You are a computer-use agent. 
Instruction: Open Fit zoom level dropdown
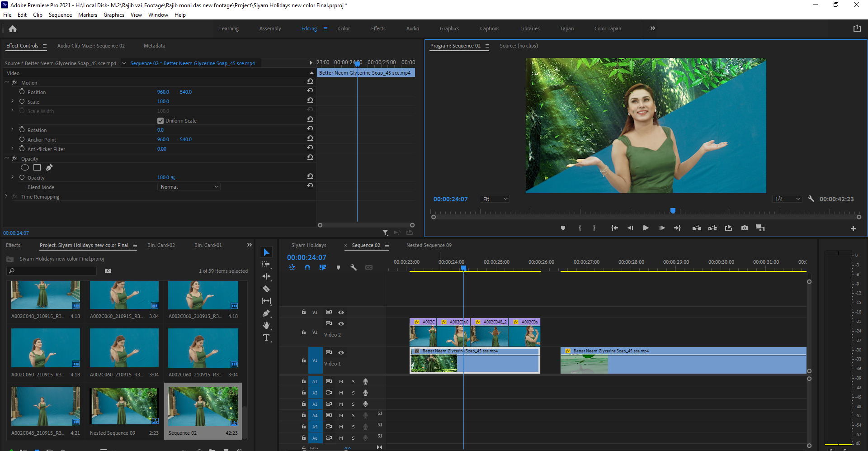[495, 199]
